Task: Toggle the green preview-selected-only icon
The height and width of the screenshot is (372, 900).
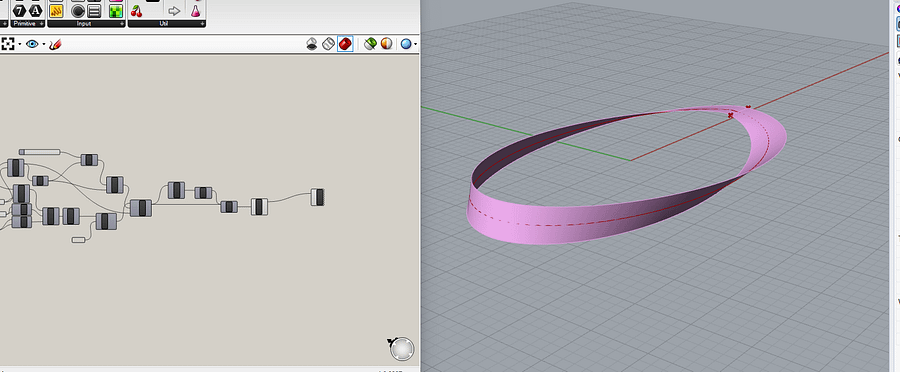Action: click(370, 44)
